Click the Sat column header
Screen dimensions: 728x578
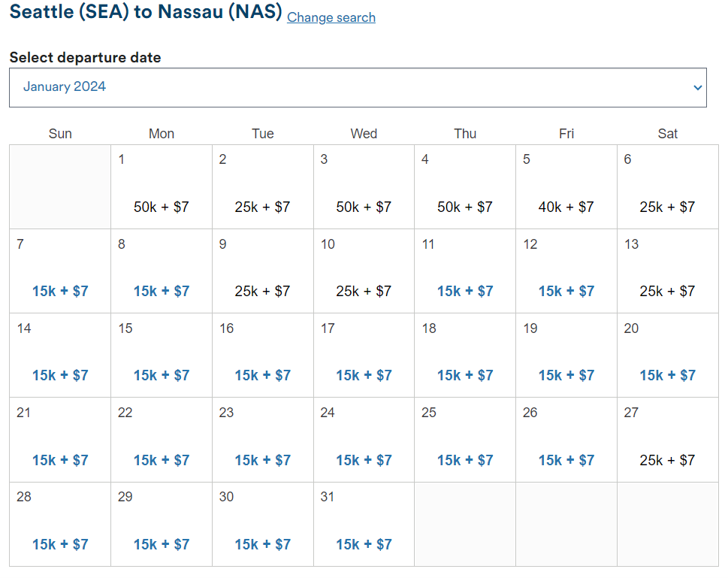click(667, 134)
